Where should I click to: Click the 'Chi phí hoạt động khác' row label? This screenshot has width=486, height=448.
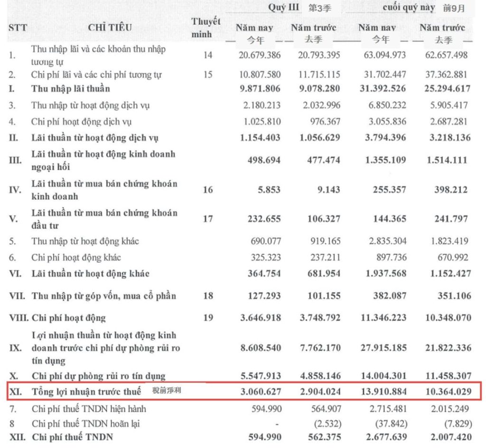(76, 258)
